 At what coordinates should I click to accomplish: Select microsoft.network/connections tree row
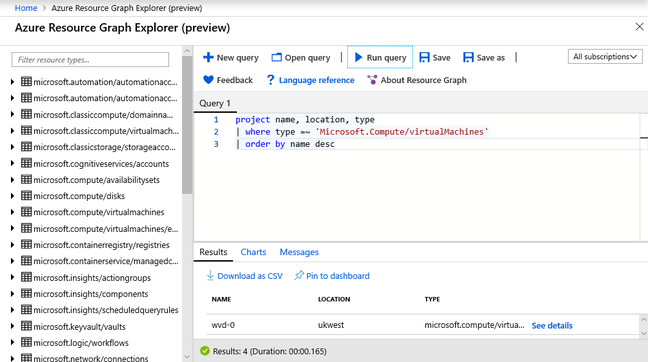pyautogui.click(x=91, y=358)
